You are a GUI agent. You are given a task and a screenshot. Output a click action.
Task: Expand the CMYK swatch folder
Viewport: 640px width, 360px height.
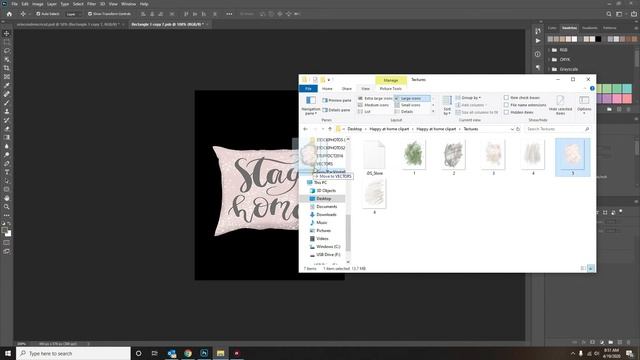tap(550, 60)
